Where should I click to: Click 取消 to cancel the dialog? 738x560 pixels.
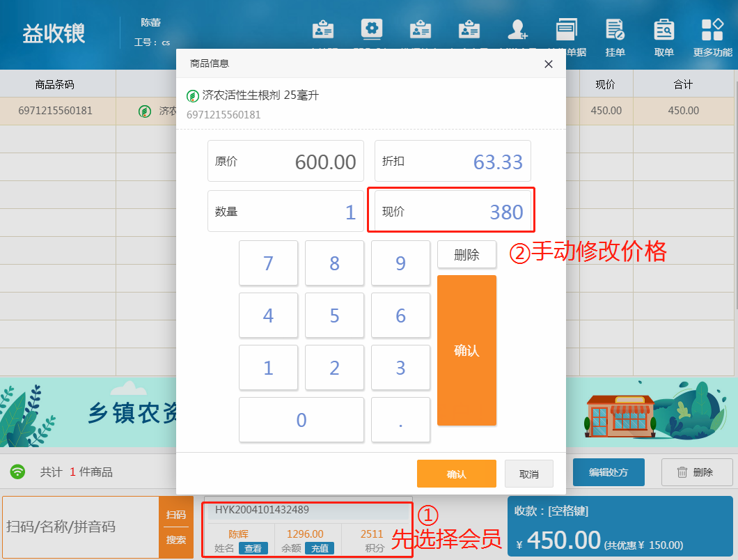click(528, 474)
